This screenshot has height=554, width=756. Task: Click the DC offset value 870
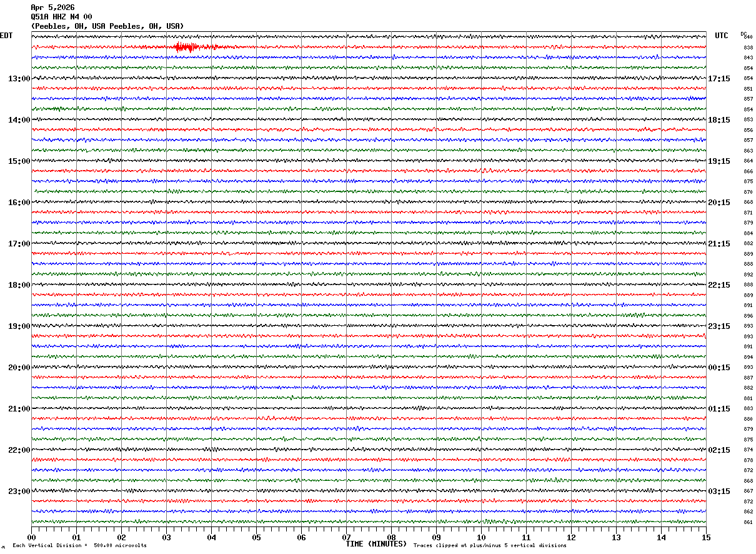748,192
